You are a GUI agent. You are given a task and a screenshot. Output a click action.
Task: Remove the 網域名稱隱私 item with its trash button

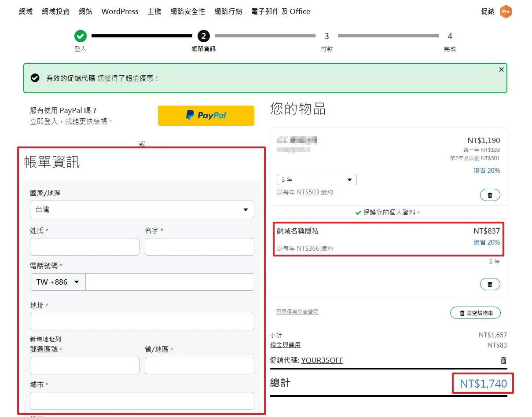(490, 285)
